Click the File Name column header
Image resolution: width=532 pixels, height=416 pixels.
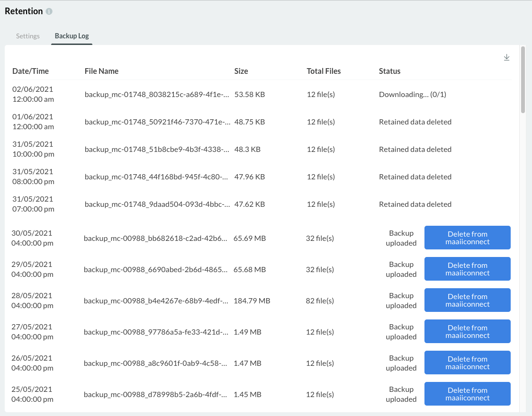click(x=101, y=71)
